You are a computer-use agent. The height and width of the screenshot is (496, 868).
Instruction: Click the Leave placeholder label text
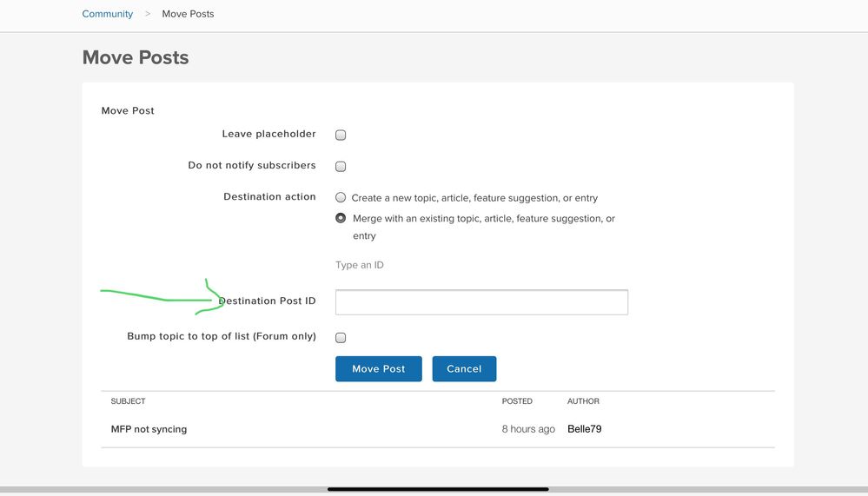(x=269, y=134)
